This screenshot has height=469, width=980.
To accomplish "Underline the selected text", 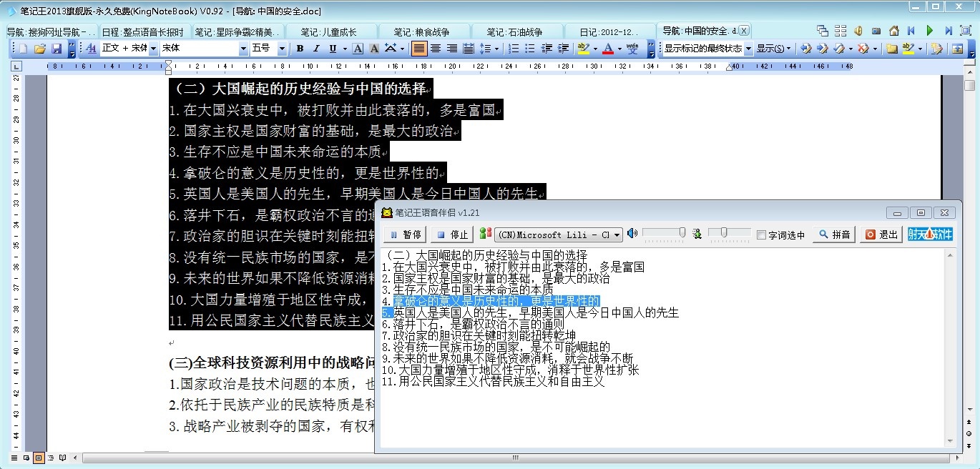I will 333,49.
